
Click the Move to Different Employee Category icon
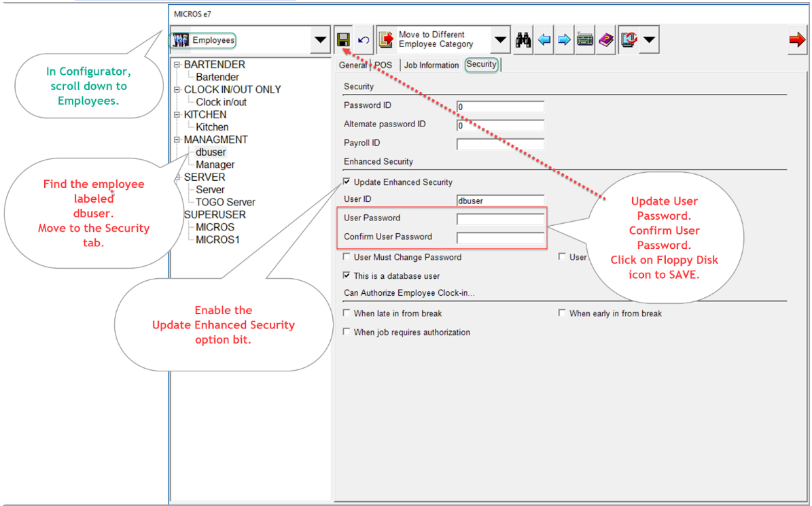(x=386, y=39)
